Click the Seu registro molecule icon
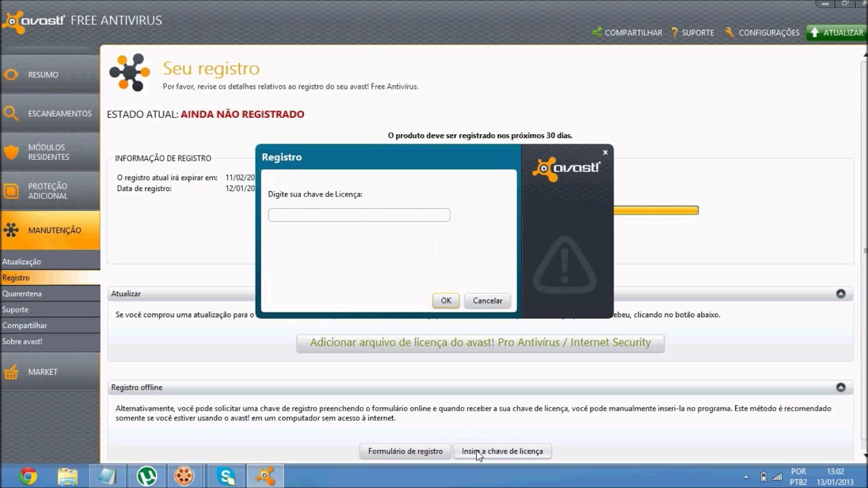Screen dimensions: 868x488 (x=130, y=73)
